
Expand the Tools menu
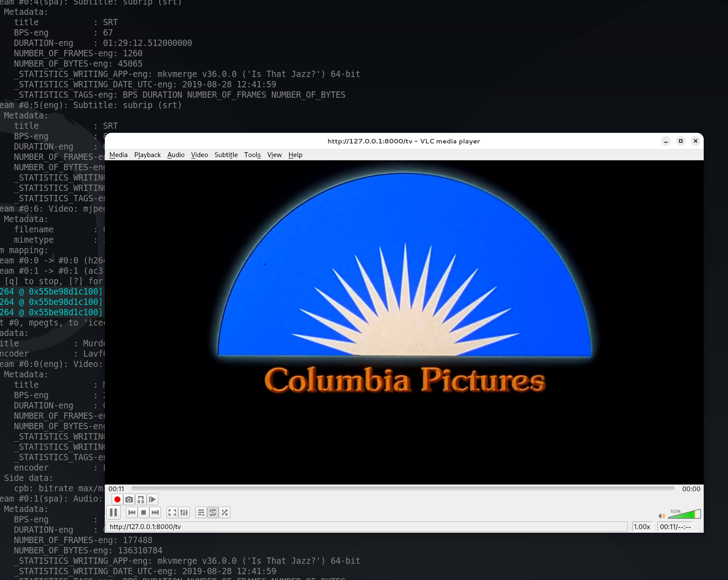(252, 155)
